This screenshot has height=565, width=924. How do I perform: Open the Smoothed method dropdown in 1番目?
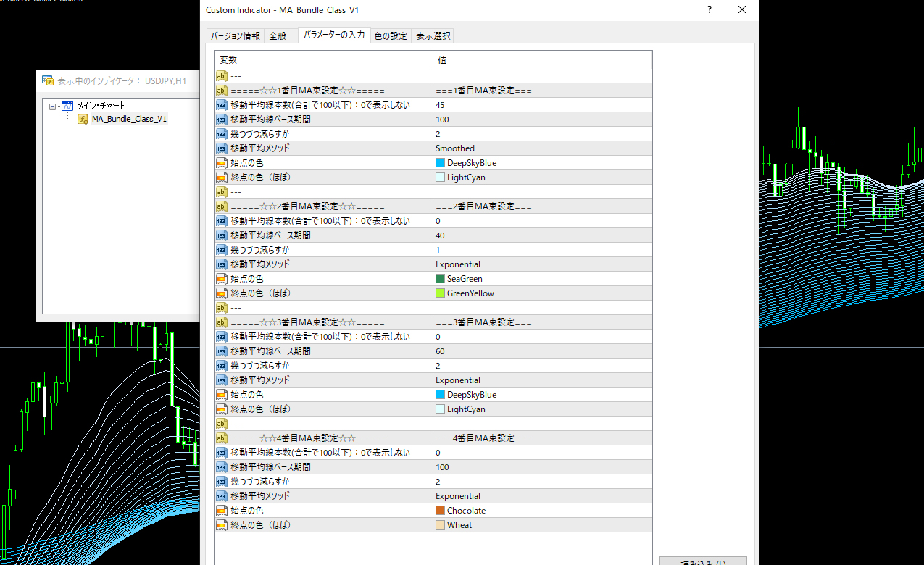coord(542,148)
